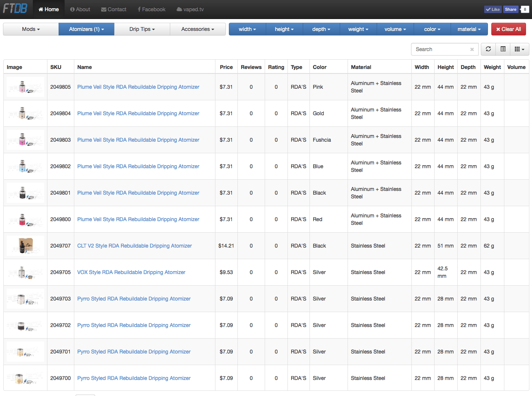Open the CLT V2 Style RDA product link

(x=134, y=246)
